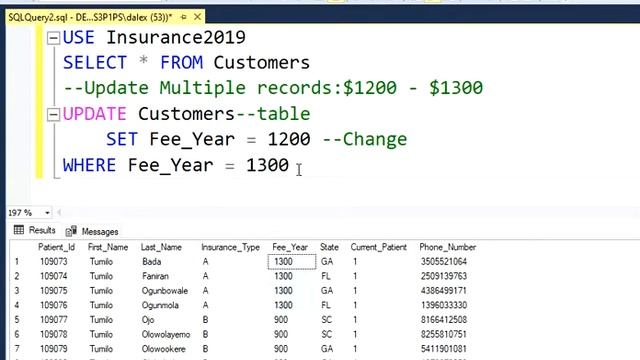
Task: Select row 5 header in results grid
Action: 17,320
